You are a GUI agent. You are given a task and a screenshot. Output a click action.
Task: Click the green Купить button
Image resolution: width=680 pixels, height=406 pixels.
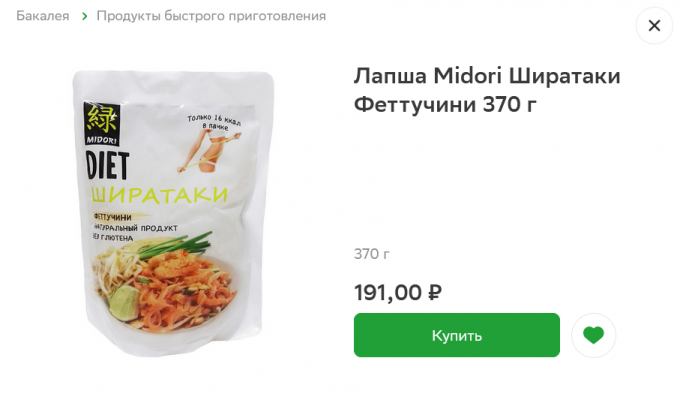pyautogui.click(x=457, y=335)
